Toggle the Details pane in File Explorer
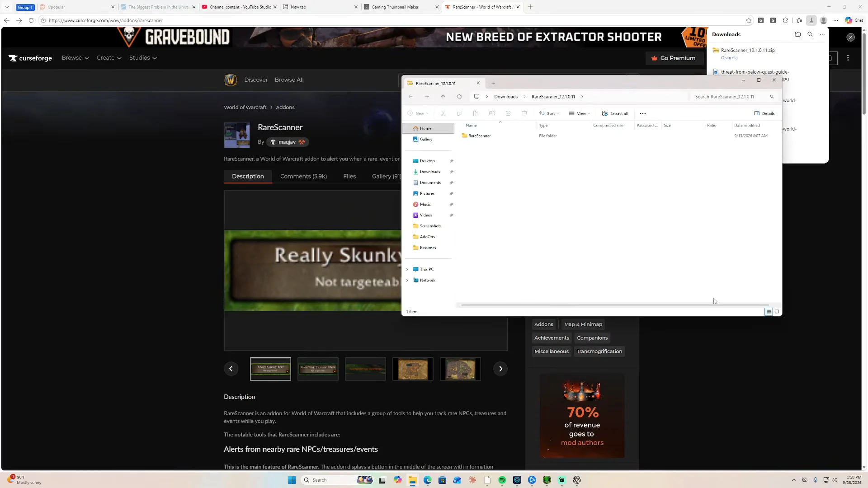This screenshot has height=488, width=868. (x=764, y=113)
